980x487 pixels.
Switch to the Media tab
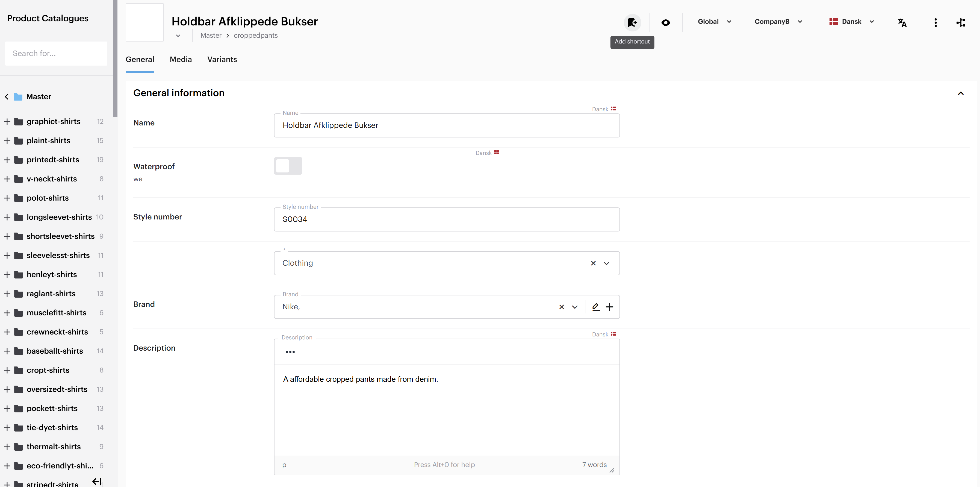181,59
